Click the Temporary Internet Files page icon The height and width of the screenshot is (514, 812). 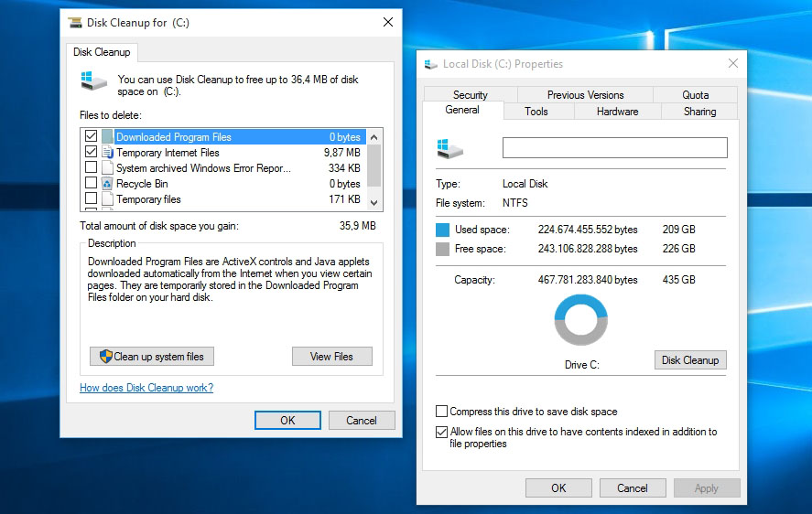click(x=107, y=152)
